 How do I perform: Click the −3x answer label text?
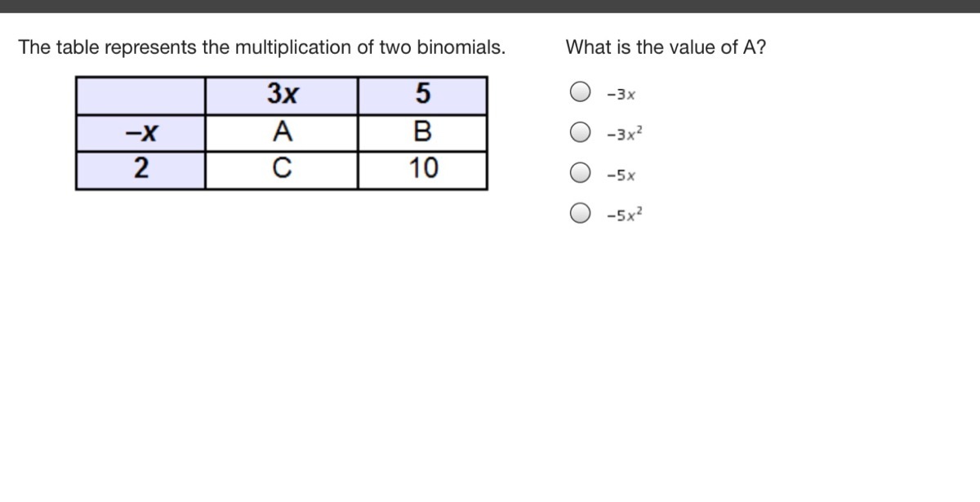point(621,95)
